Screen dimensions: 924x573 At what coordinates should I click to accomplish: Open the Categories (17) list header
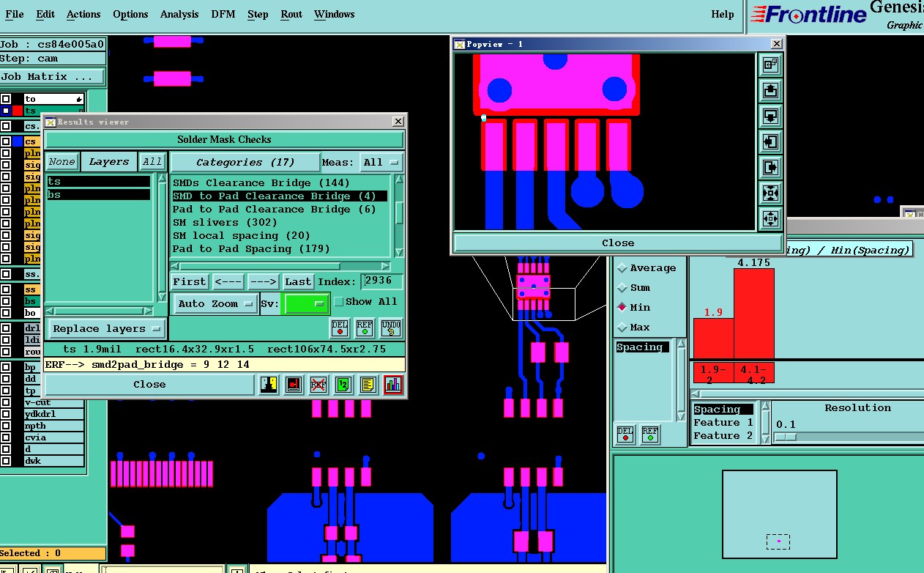point(245,162)
